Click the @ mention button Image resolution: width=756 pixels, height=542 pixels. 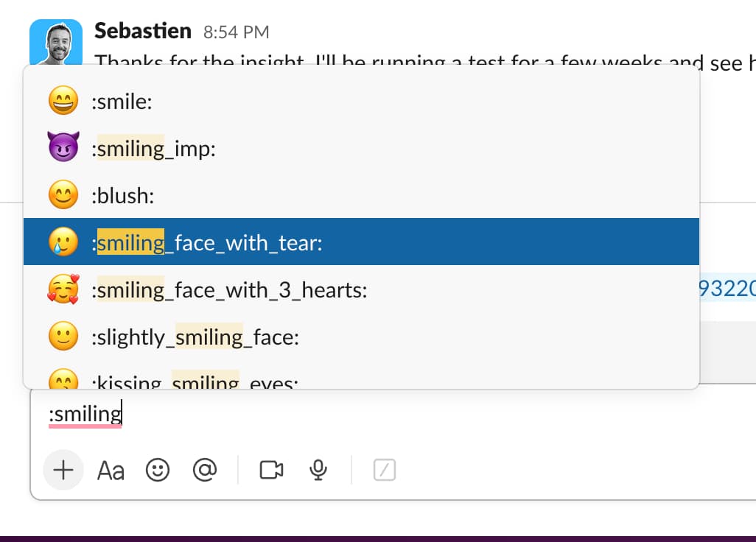(x=205, y=470)
